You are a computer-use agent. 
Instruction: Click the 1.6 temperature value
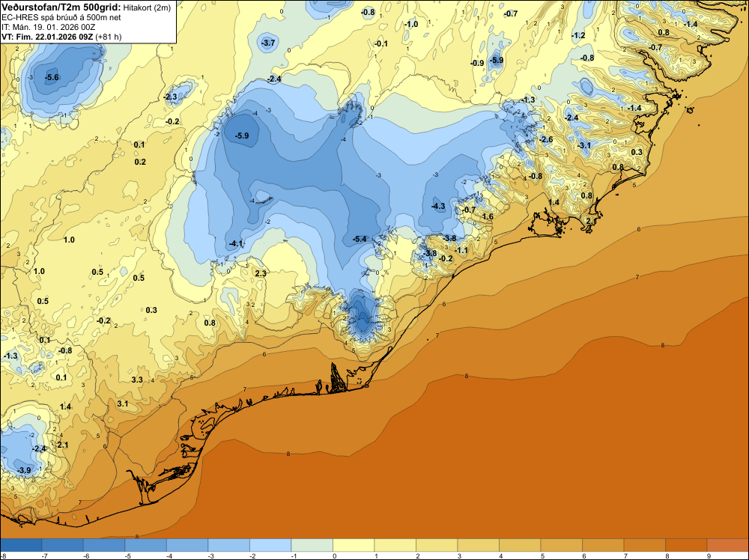(x=488, y=216)
